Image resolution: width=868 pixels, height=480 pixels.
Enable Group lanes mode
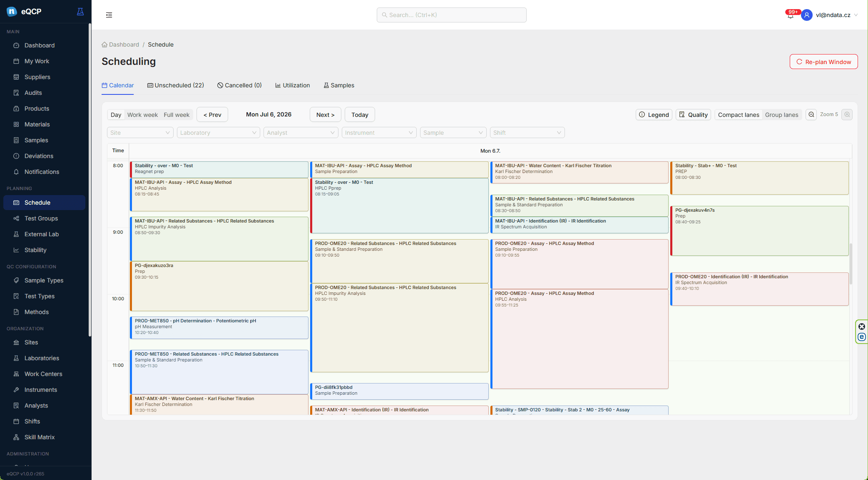[x=781, y=115]
